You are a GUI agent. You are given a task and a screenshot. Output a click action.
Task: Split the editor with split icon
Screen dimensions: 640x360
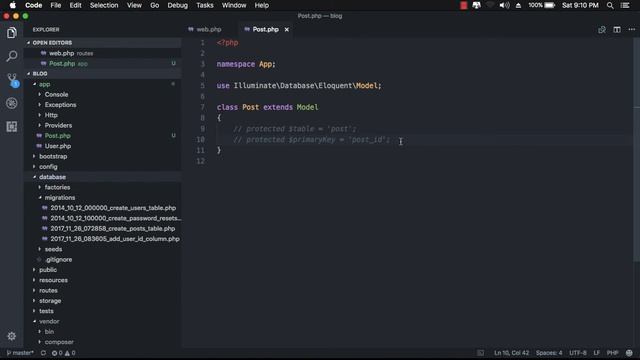pos(617,29)
